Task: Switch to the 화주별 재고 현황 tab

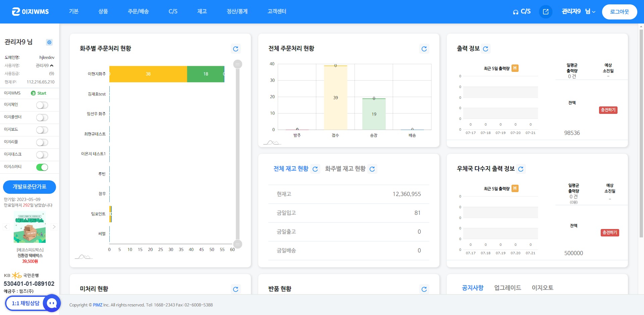Action: 345,169
